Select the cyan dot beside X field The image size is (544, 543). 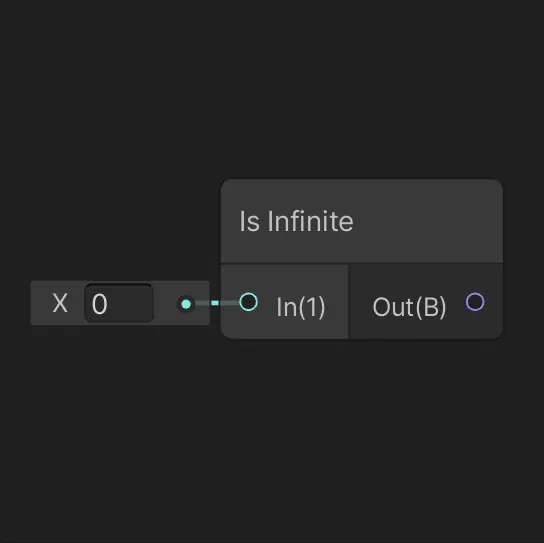186,304
